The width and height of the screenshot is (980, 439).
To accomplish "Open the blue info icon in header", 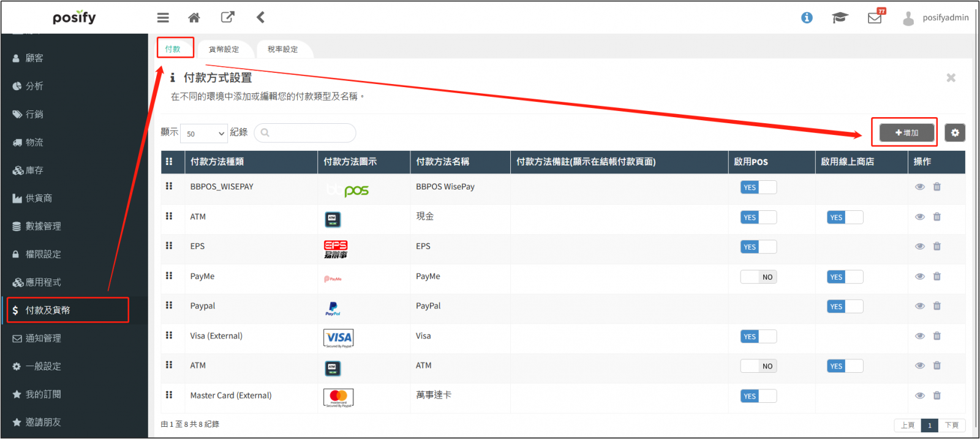I will click(807, 18).
